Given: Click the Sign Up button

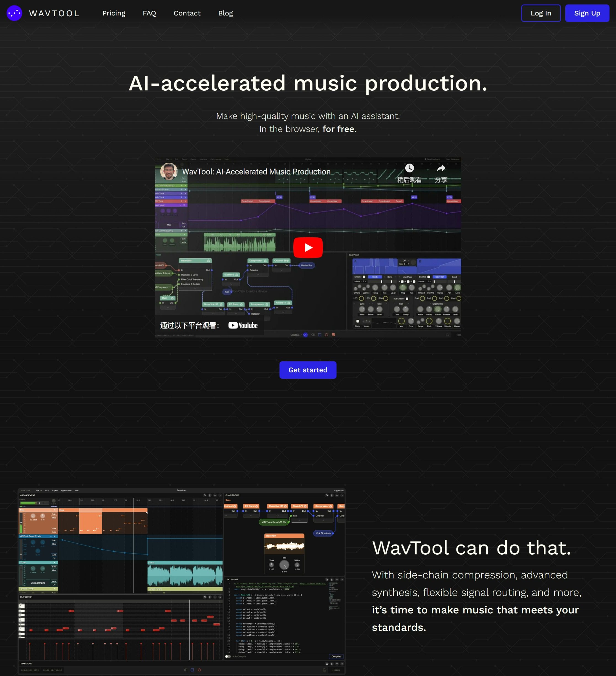Looking at the screenshot, I should click(x=587, y=13).
